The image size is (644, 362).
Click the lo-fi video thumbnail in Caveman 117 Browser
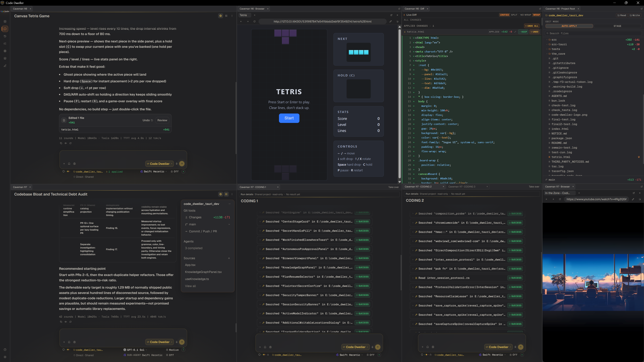(593, 283)
